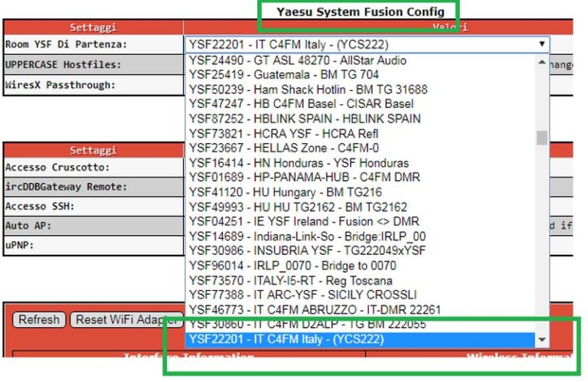588x382 pixels.
Task: Click the dropdown list scroll up arrow
Action: coord(542,62)
